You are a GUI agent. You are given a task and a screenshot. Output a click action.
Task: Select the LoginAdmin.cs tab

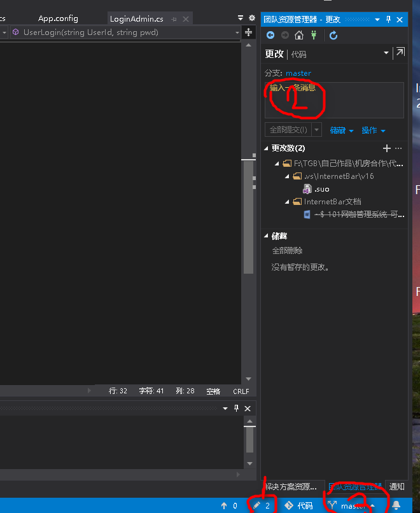(136, 19)
